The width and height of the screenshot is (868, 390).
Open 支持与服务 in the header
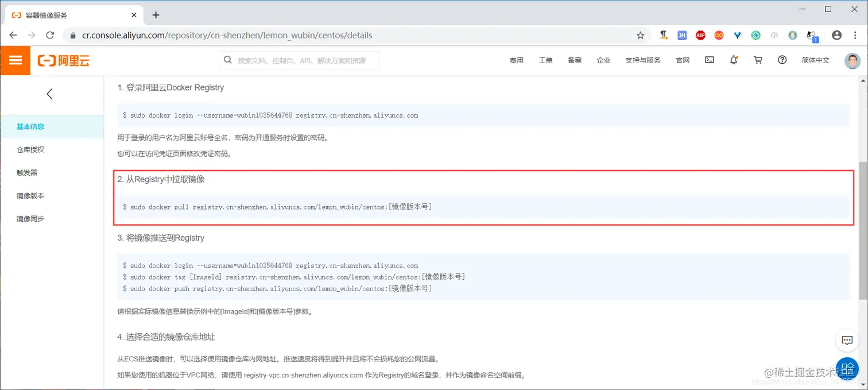643,60
